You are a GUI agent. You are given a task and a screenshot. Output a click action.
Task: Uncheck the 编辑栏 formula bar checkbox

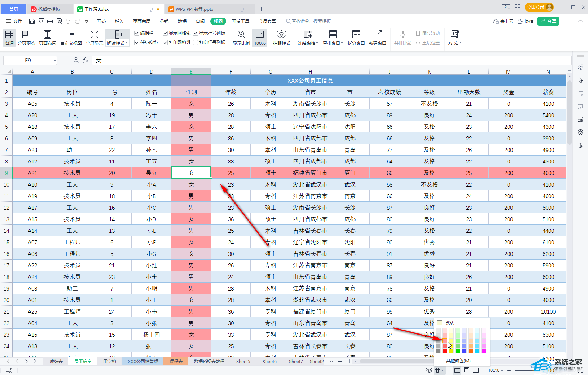pos(137,33)
